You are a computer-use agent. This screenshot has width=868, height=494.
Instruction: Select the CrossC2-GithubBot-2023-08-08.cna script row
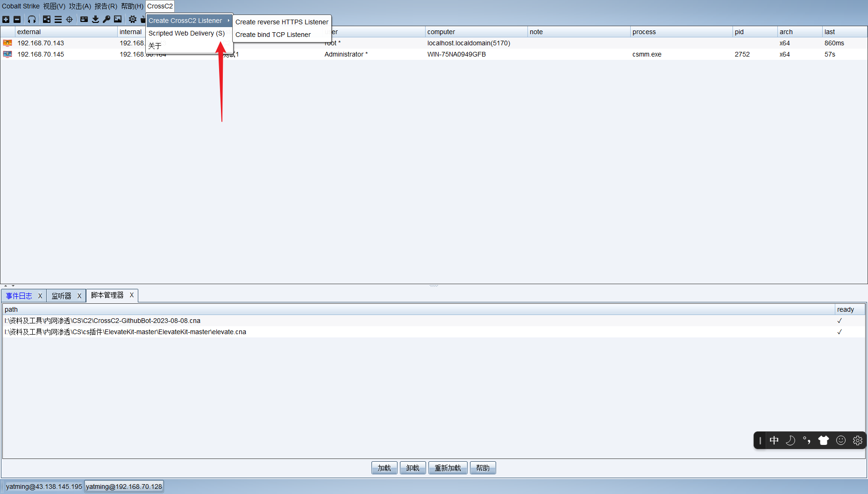tap(434, 321)
